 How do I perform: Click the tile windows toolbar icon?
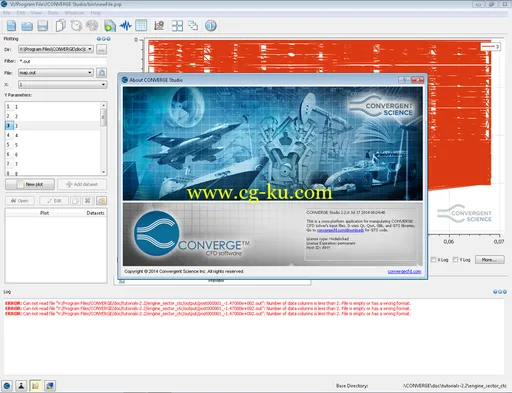[177, 26]
